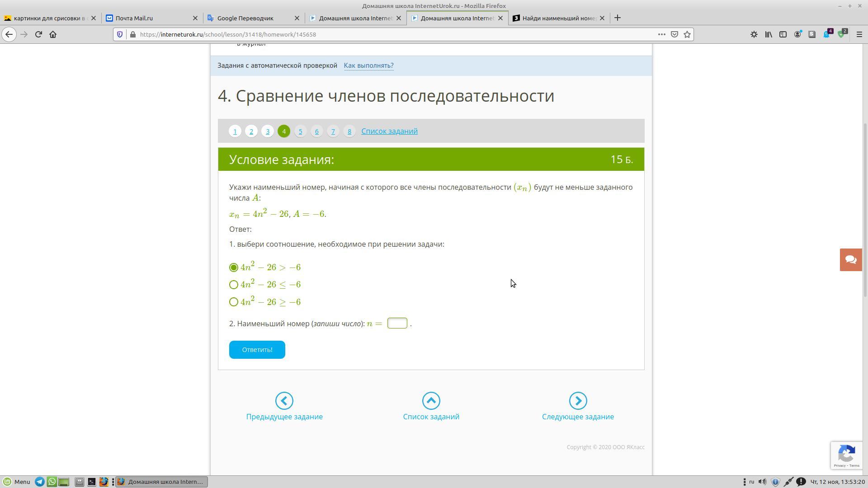The image size is (868, 488).
Task: Go to task number 7
Action: [x=333, y=131]
